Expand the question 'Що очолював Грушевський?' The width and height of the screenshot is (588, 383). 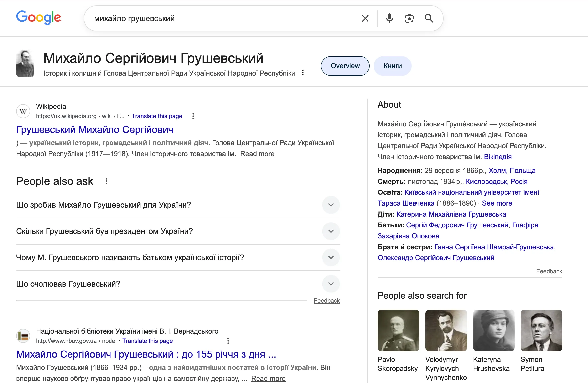(331, 284)
